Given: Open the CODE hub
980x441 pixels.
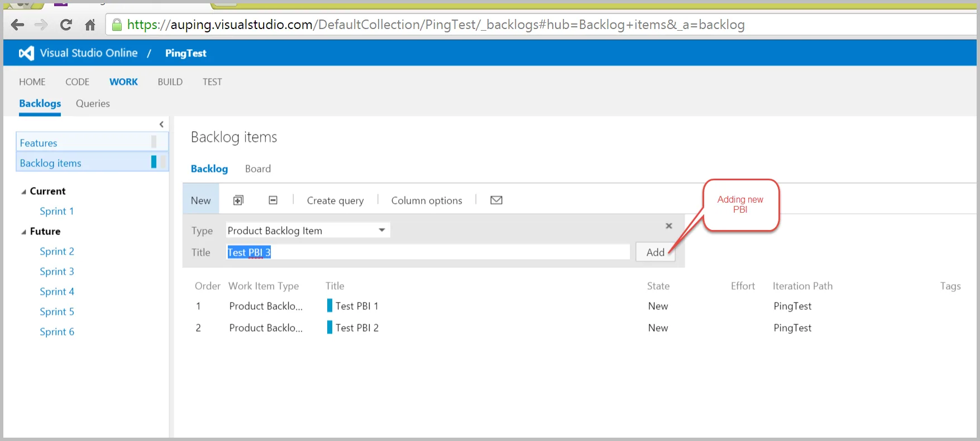Looking at the screenshot, I should click(77, 82).
